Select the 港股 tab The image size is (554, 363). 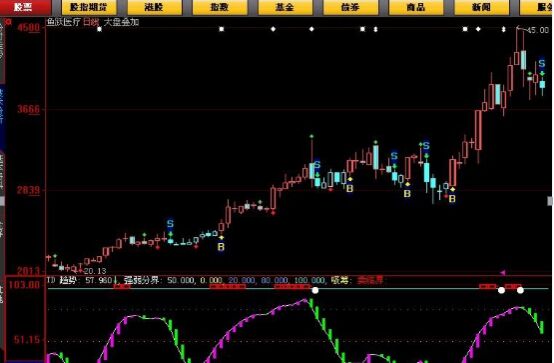(x=154, y=7)
